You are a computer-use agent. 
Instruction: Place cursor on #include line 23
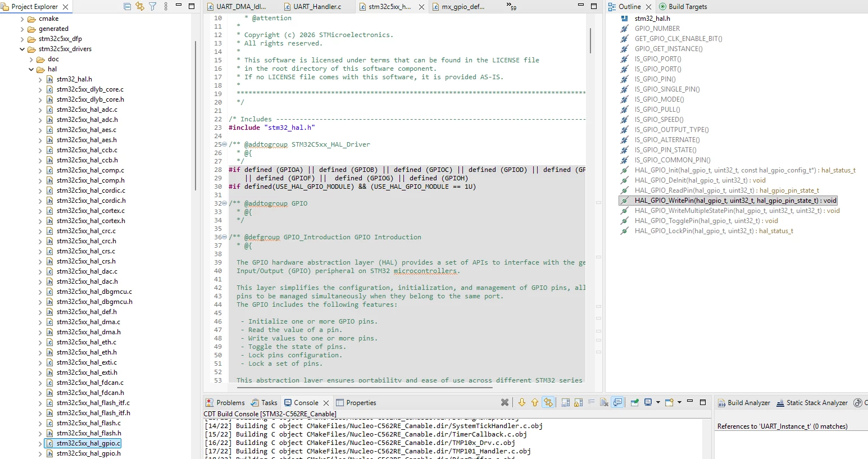[x=272, y=128]
